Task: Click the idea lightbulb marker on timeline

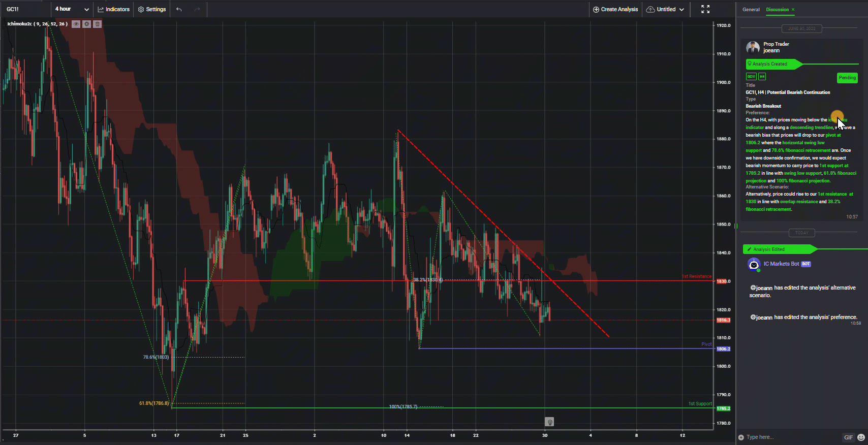Action: pyautogui.click(x=549, y=422)
